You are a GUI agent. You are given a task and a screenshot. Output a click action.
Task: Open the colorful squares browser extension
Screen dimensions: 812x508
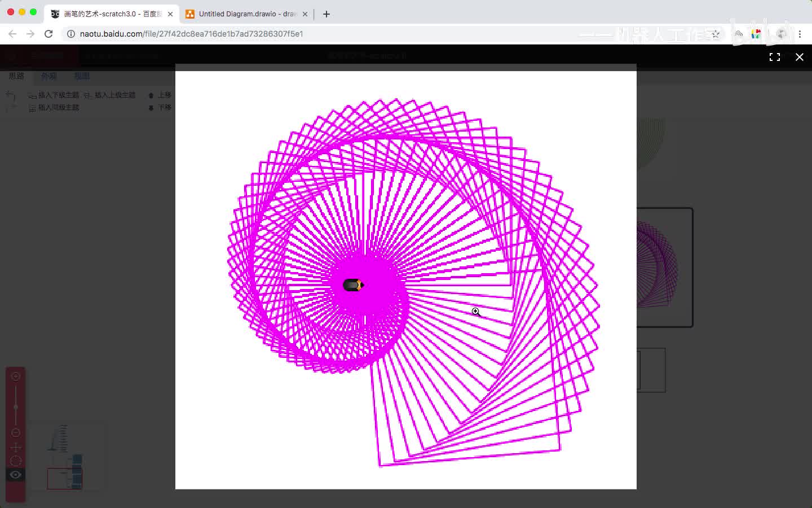pos(756,34)
